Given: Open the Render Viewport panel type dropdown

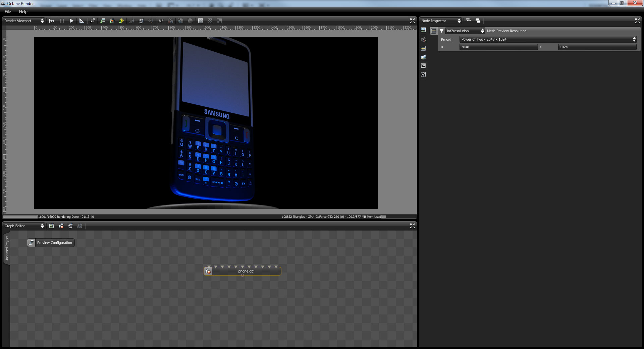Looking at the screenshot, I should click(x=24, y=21).
